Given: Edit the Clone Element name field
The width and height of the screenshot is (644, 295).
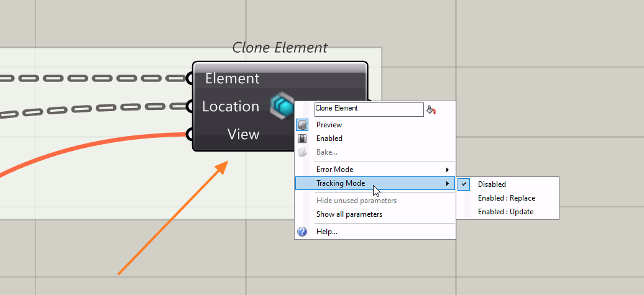Looking at the screenshot, I should (x=369, y=109).
